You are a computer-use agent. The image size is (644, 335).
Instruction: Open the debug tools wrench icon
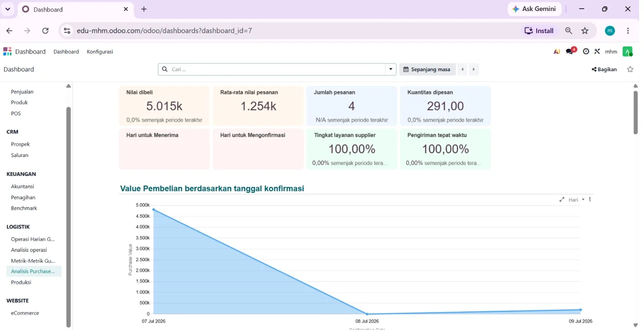click(x=597, y=52)
